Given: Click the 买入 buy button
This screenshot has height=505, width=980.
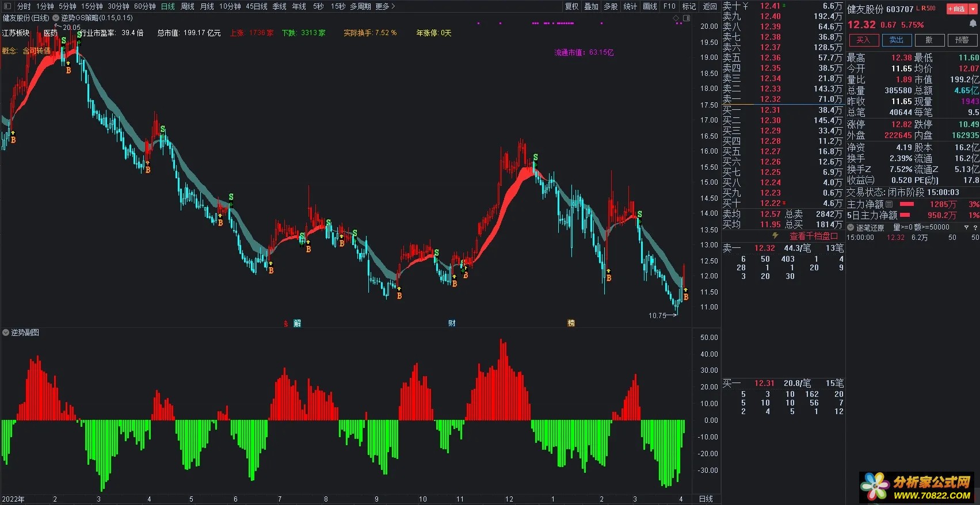Looking at the screenshot, I should (863, 40).
